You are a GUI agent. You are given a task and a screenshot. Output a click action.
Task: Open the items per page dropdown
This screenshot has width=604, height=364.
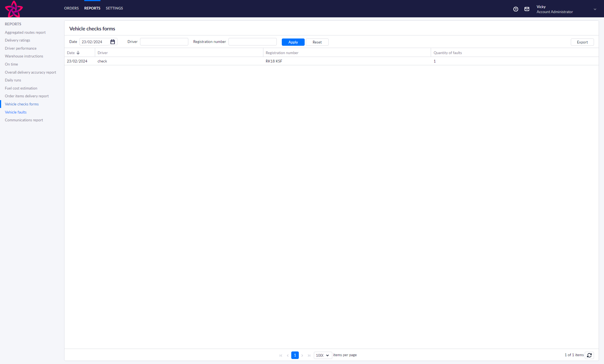tap(323, 355)
